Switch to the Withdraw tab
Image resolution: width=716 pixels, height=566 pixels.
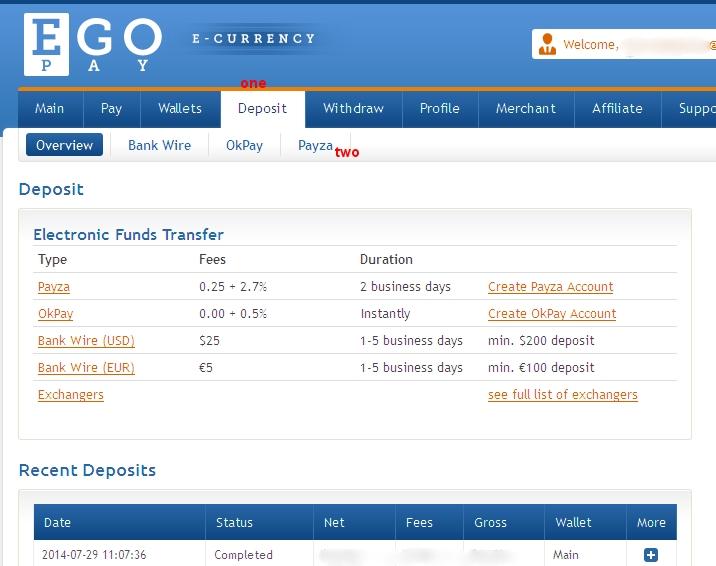click(x=353, y=109)
